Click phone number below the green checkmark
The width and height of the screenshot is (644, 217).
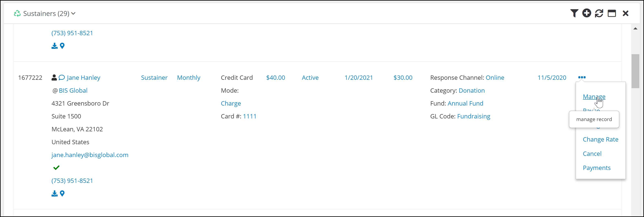pyautogui.click(x=72, y=181)
